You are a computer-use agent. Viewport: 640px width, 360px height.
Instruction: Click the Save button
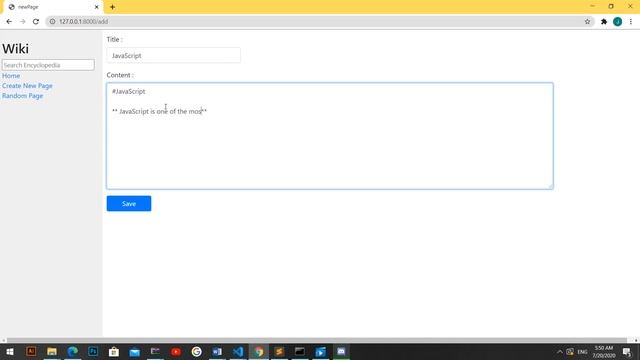coord(129,204)
